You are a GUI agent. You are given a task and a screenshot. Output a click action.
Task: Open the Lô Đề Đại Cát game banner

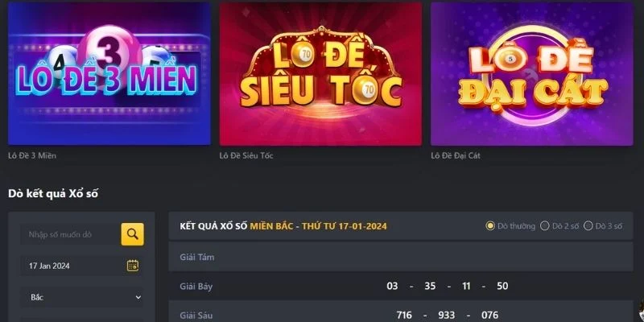click(532, 73)
